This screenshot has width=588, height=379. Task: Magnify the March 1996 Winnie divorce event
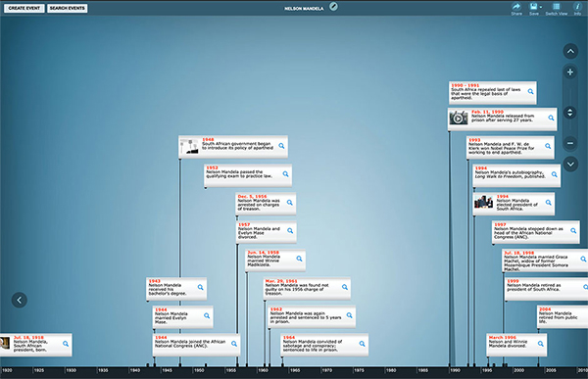(540, 344)
